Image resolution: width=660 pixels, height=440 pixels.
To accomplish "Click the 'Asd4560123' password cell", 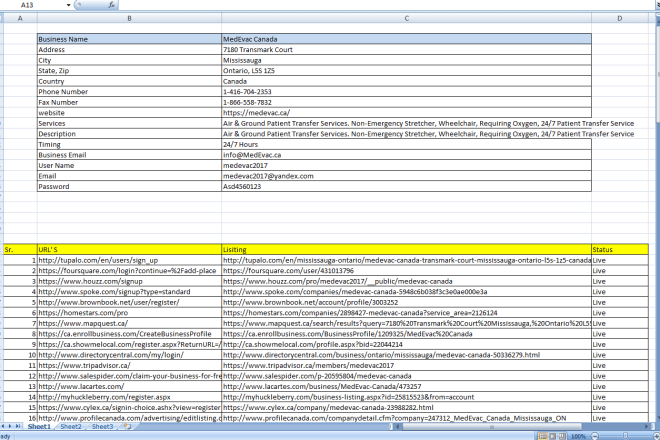I will [406, 187].
